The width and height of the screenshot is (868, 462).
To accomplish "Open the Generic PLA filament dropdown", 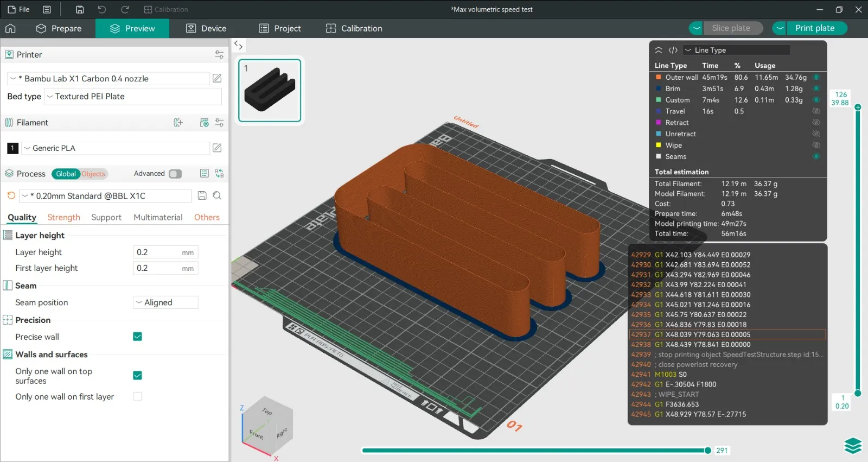I will coord(115,148).
